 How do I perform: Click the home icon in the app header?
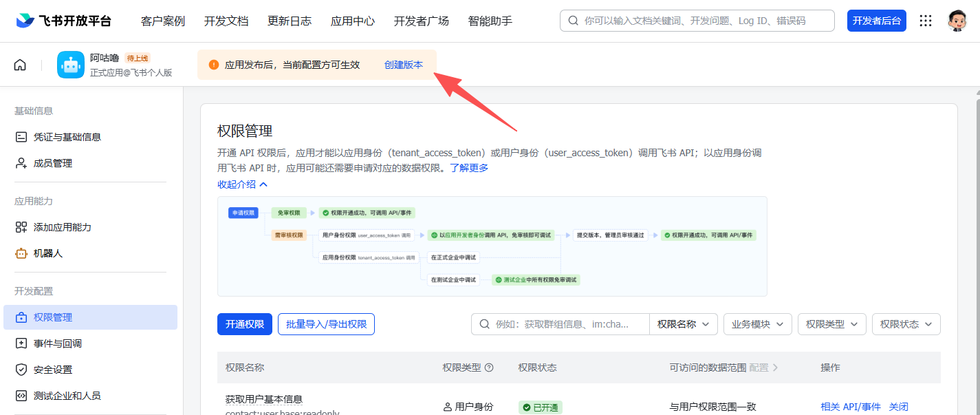pyautogui.click(x=20, y=65)
